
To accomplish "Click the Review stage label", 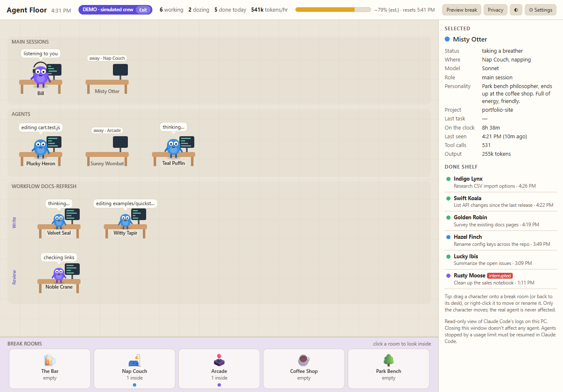I will 14,277.
